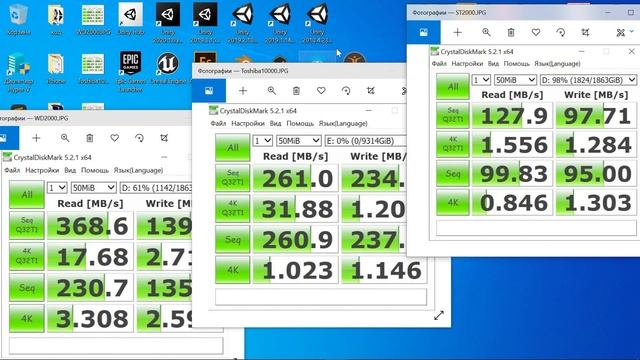This screenshot has height=360, width=640.
Task: Open the WD2000.JPG file on the desktop
Action: 93,20
